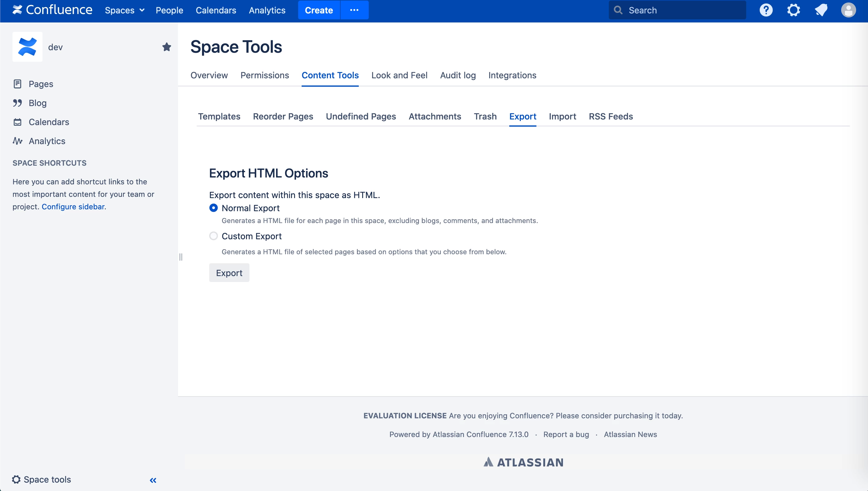
Task: Collapse the sidebar using double chevron
Action: (153, 480)
